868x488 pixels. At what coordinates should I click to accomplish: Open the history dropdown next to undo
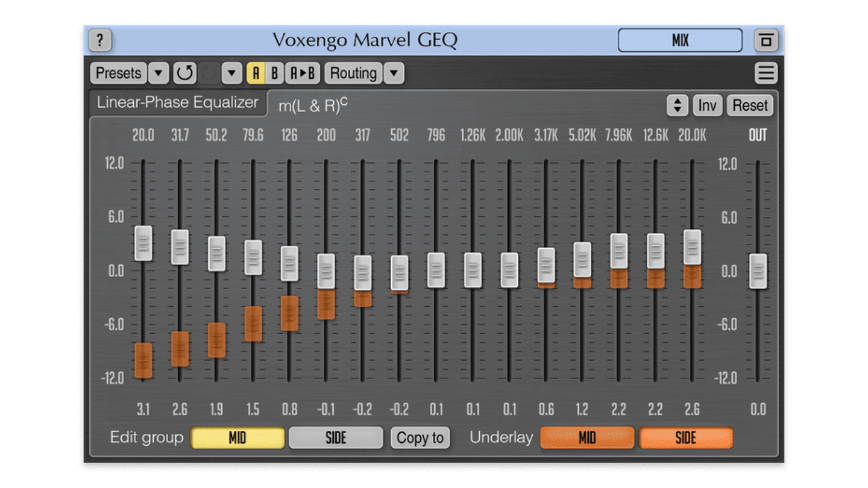click(231, 73)
